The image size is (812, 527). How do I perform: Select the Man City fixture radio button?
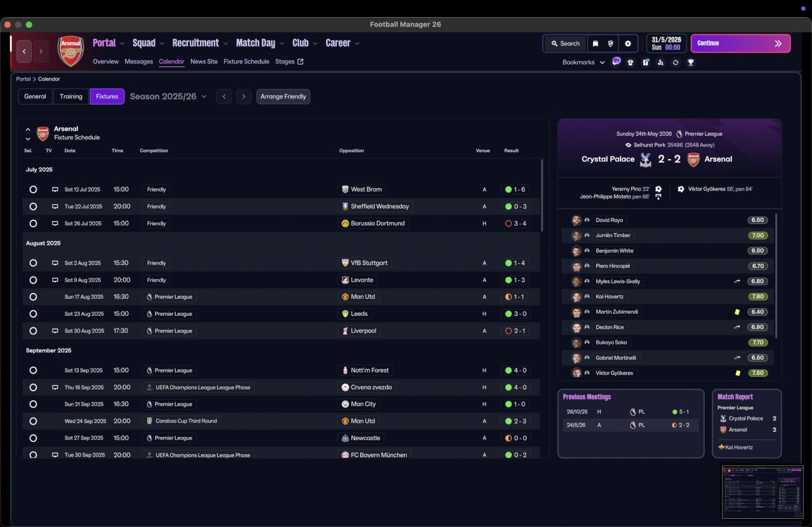[33, 405]
